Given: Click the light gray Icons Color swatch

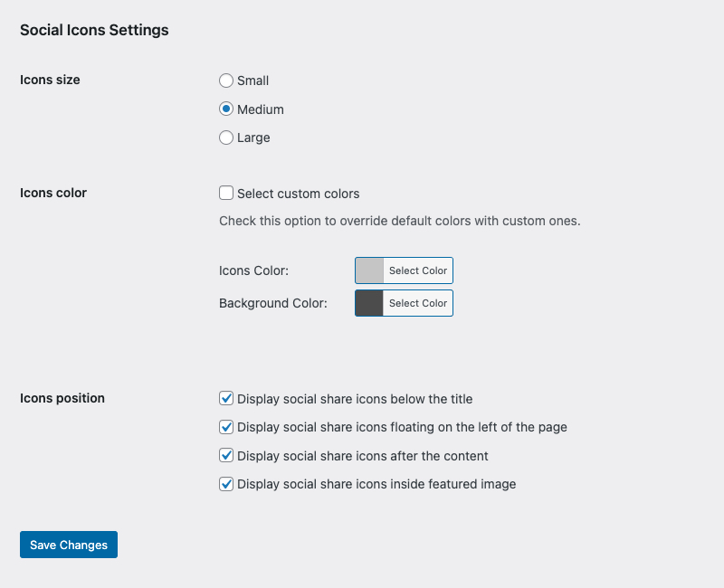Looking at the screenshot, I should (x=369, y=270).
